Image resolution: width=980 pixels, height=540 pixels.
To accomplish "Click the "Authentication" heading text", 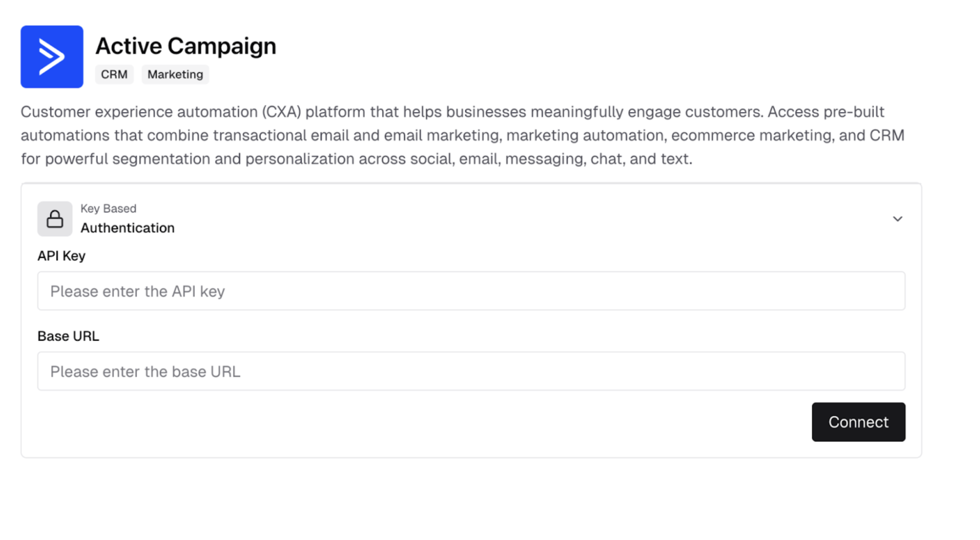I will click(x=127, y=228).
